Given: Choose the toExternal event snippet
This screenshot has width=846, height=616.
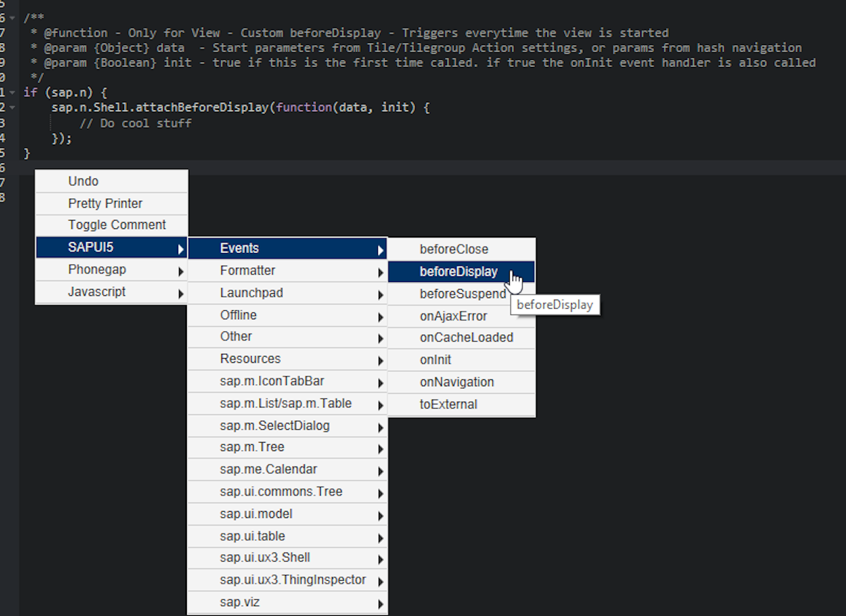Looking at the screenshot, I should (x=448, y=405).
